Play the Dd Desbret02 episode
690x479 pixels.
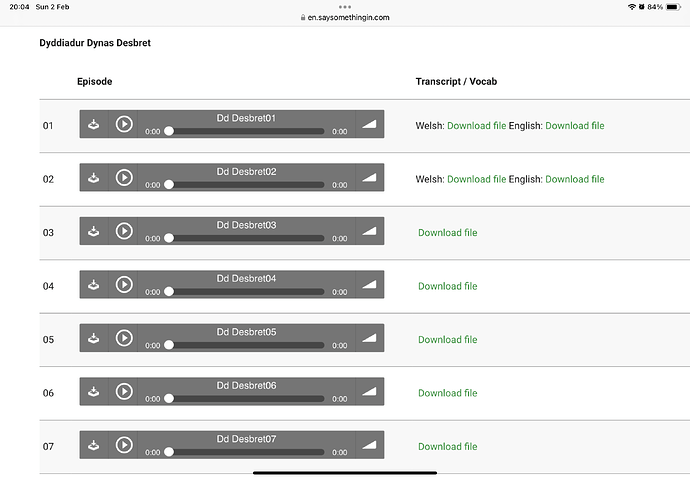[124, 178]
